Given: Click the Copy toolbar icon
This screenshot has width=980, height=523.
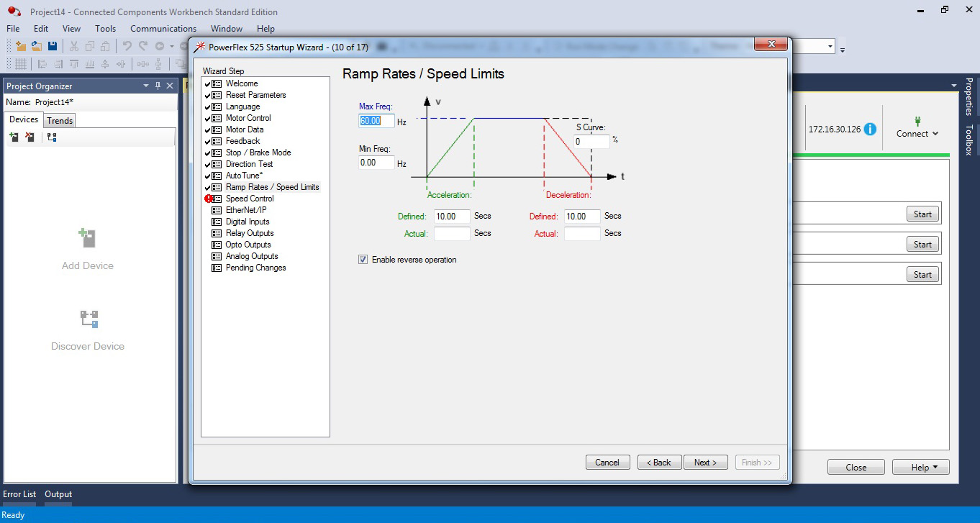Looking at the screenshot, I should pyautogui.click(x=89, y=46).
